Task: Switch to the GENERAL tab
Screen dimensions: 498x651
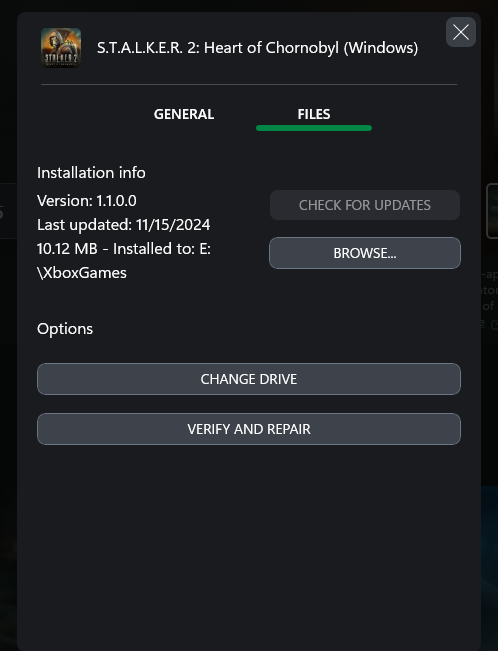Action: [x=184, y=114]
